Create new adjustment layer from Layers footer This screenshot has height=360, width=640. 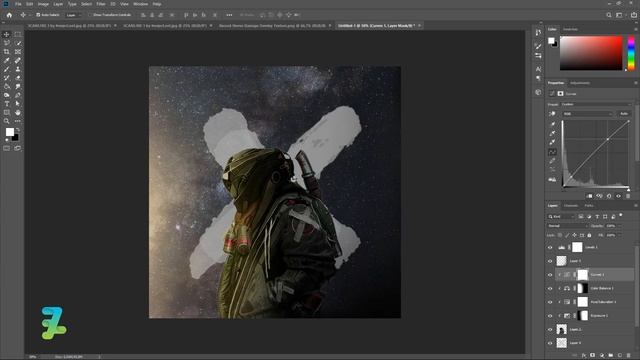tap(602, 356)
